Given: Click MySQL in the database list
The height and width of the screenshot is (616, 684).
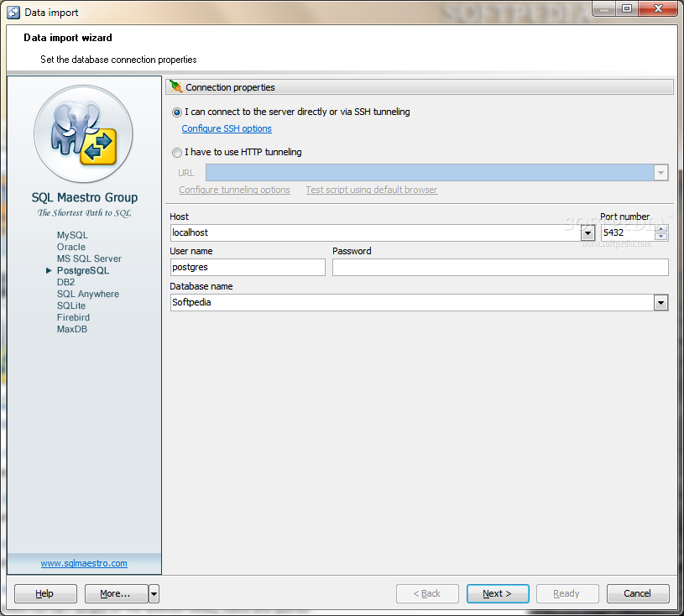Looking at the screenshot, I should pos(72,235).
